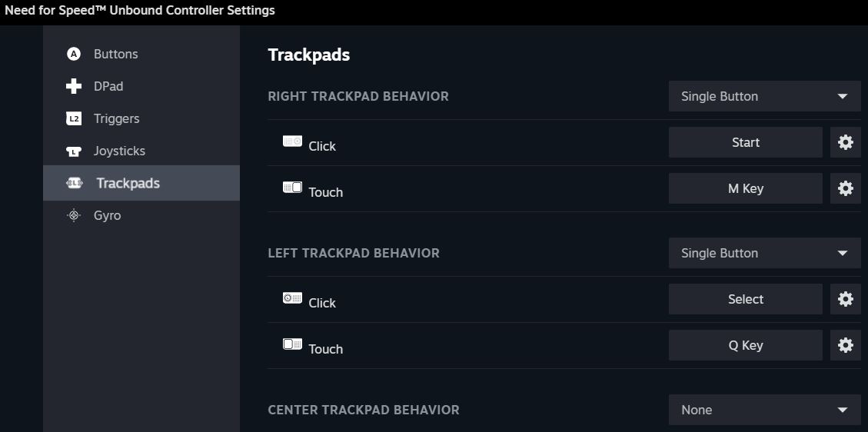The image size is (868, 432).
Task: Click the Buttons sidebar icon
Action: point(74,54)
